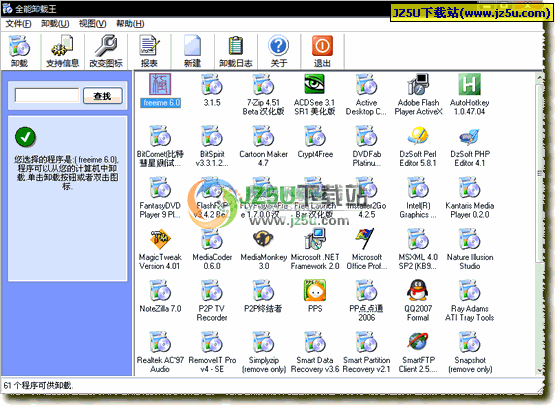Screen dimensions: 557x407
Task: Select the Cartoon Maker 4.7 icon
Action: [x=263, y=136]
